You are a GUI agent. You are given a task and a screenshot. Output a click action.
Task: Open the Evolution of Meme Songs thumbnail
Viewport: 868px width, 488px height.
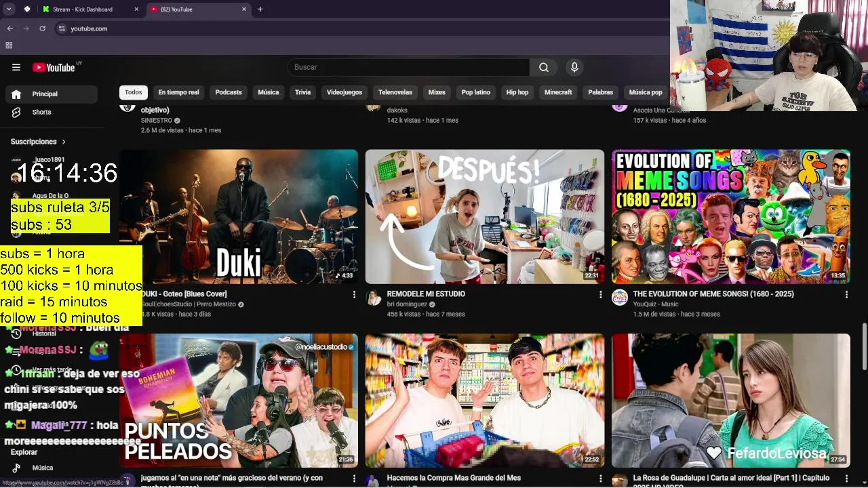pos(731,216)
